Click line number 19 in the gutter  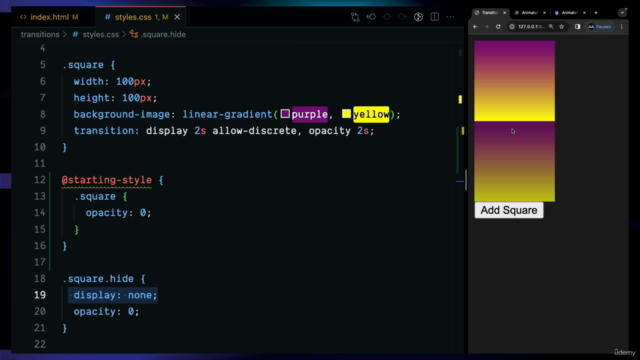(40, 295)
